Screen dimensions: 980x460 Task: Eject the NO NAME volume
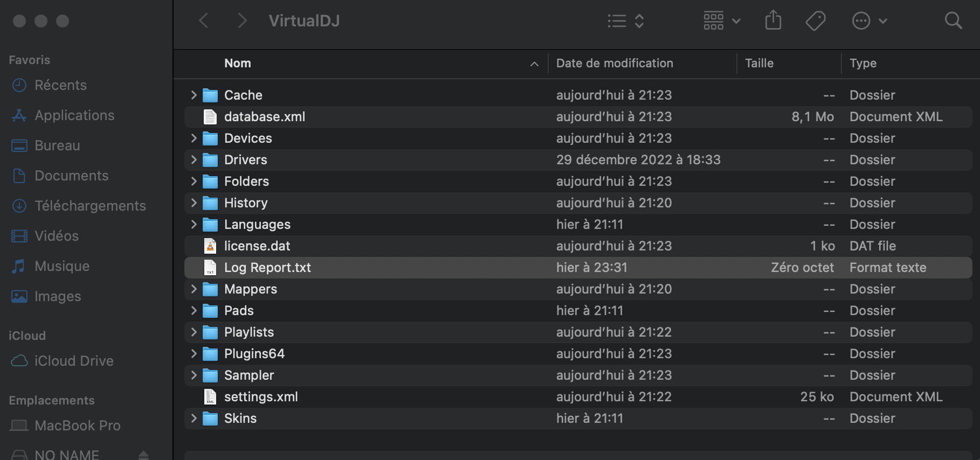[143, 455]
